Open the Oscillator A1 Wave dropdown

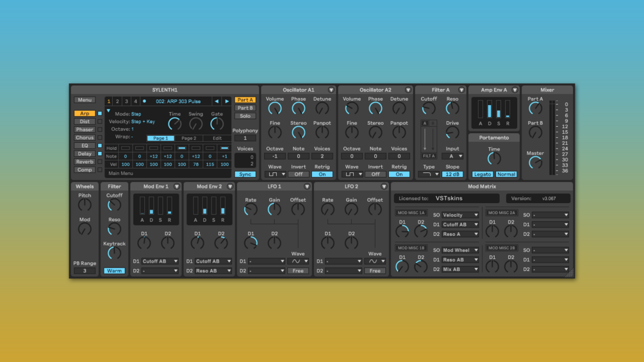(x=275, y=174)
